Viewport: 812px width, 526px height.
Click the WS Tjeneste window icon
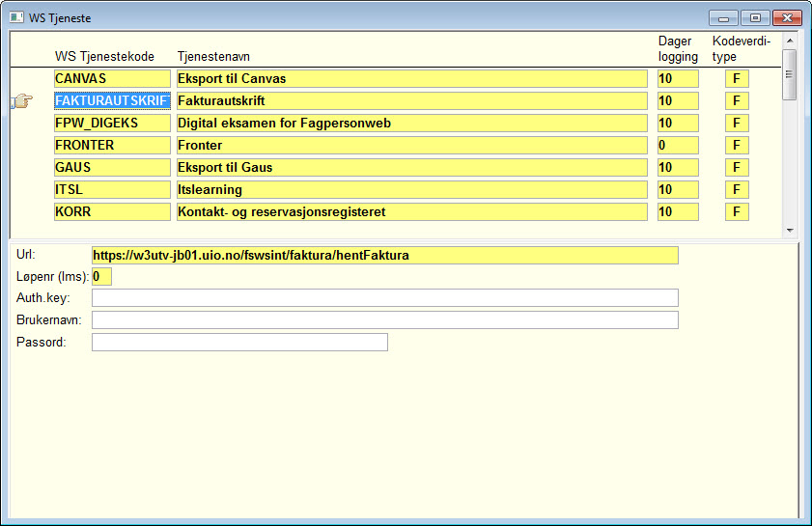16,17
